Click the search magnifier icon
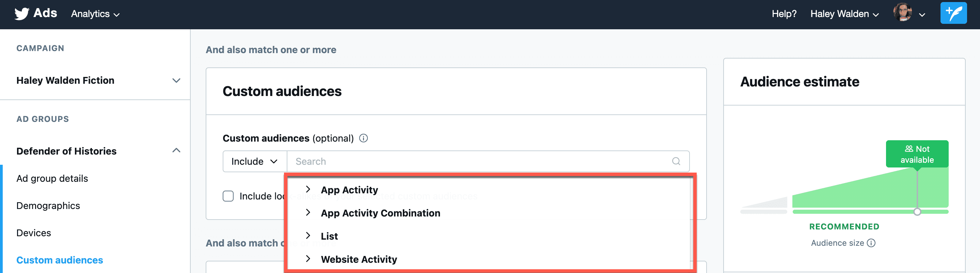The height and width of the screenshot is (273, 980). click(x=676, y=161)
